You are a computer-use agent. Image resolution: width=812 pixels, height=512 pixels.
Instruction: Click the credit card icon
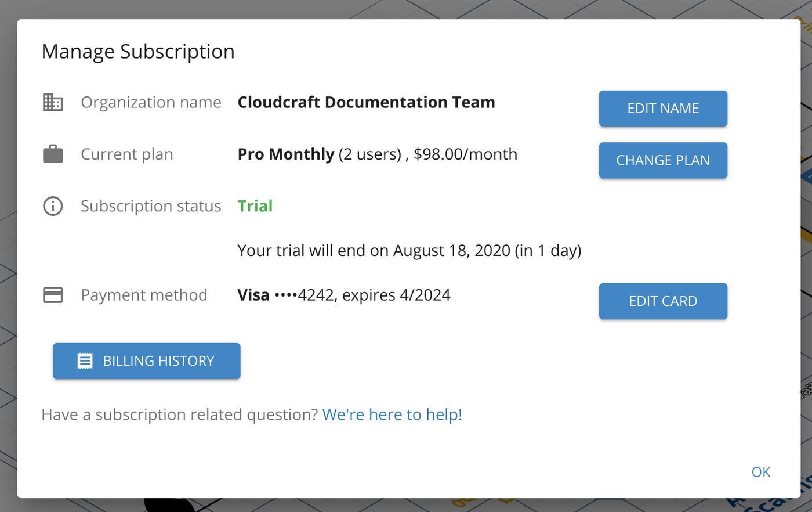click(53, 295)
